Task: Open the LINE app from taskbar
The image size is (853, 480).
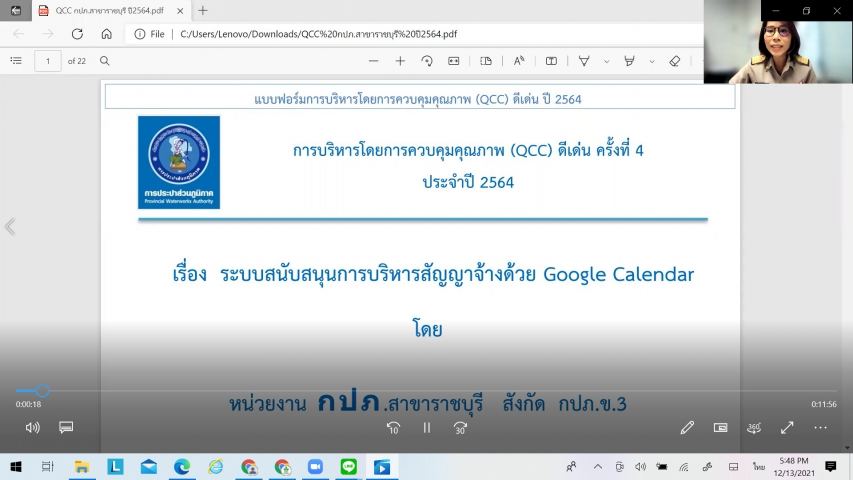Action: [x=349, y=466]
